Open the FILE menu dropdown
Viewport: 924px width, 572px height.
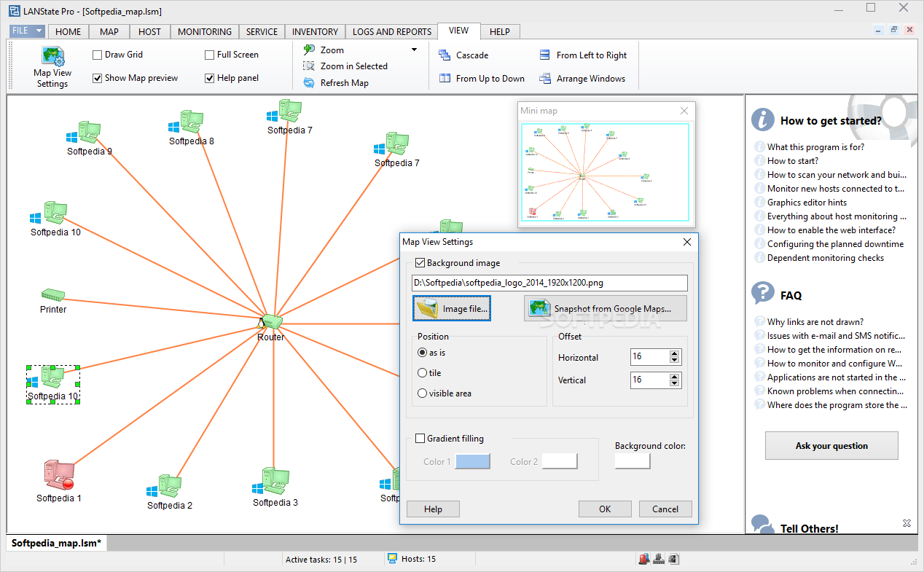[28, 31]
